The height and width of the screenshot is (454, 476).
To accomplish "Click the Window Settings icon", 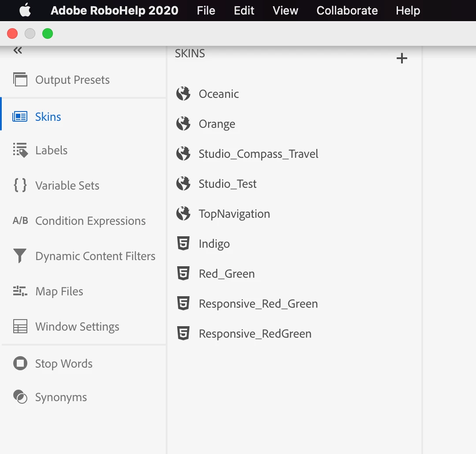I will (x=20, y=326).
